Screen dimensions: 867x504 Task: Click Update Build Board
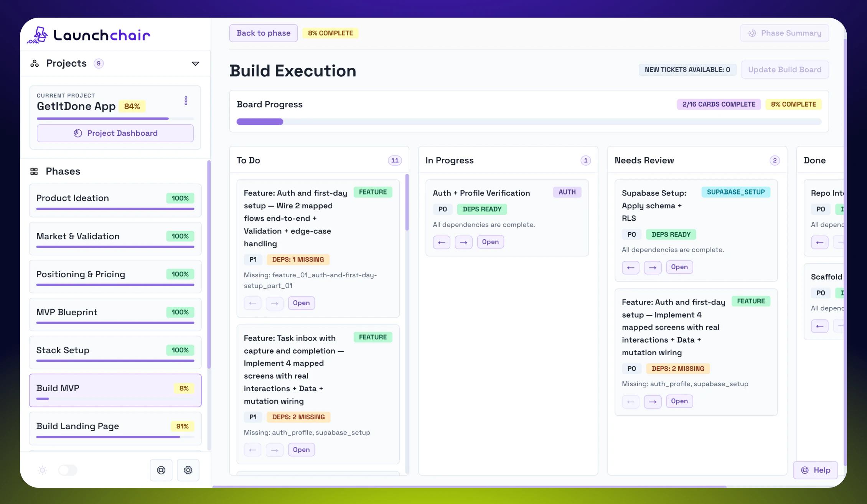tap(785, 69)
